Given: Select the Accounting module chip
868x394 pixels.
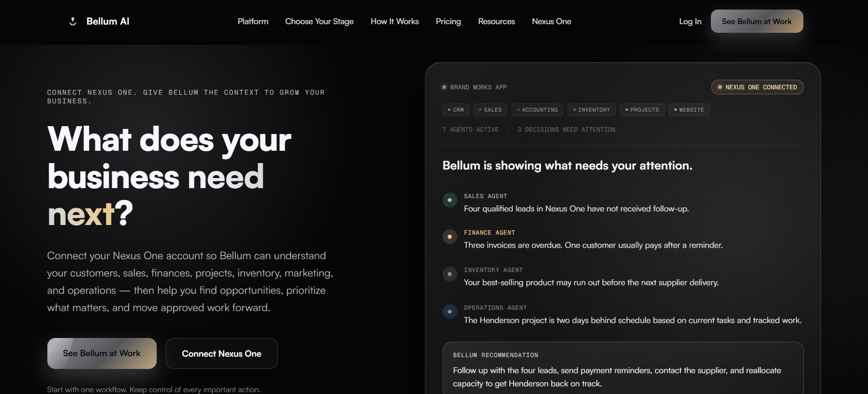Looking at the screenshot, I should 537,110.
